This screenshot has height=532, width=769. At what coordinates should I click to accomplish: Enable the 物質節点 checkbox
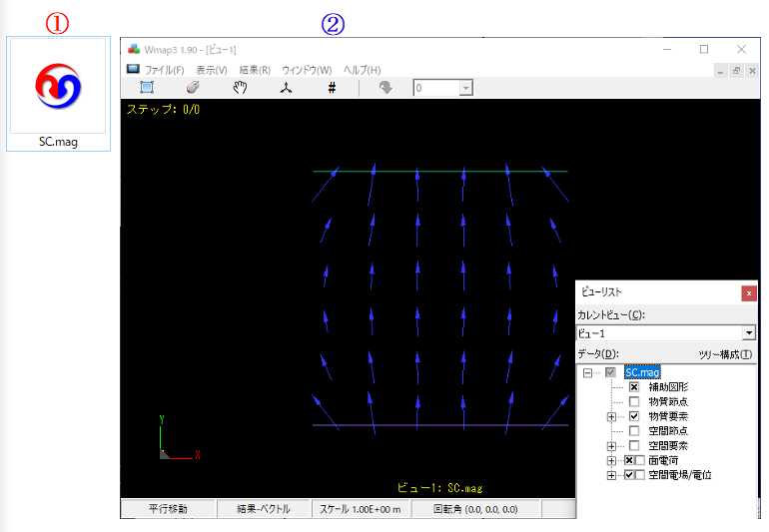[634, 401]
